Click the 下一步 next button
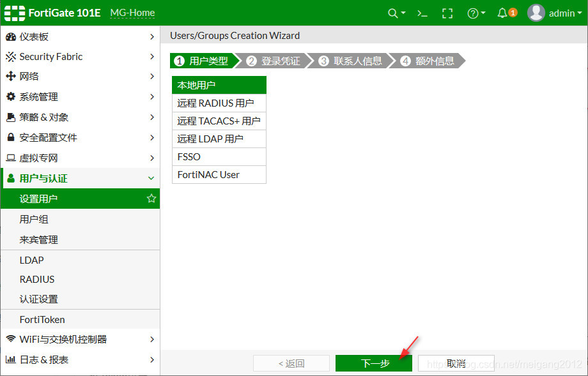 pyautogui.click(x=374, y=363)
